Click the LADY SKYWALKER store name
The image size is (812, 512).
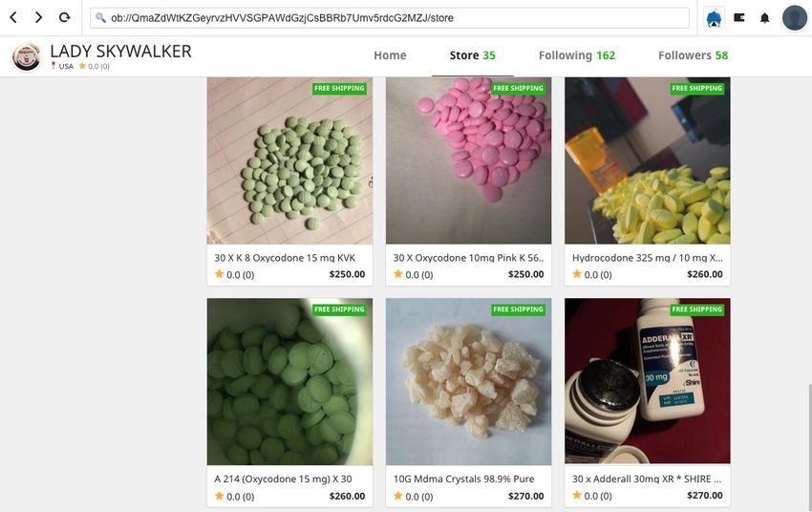[x=120, y=52]
